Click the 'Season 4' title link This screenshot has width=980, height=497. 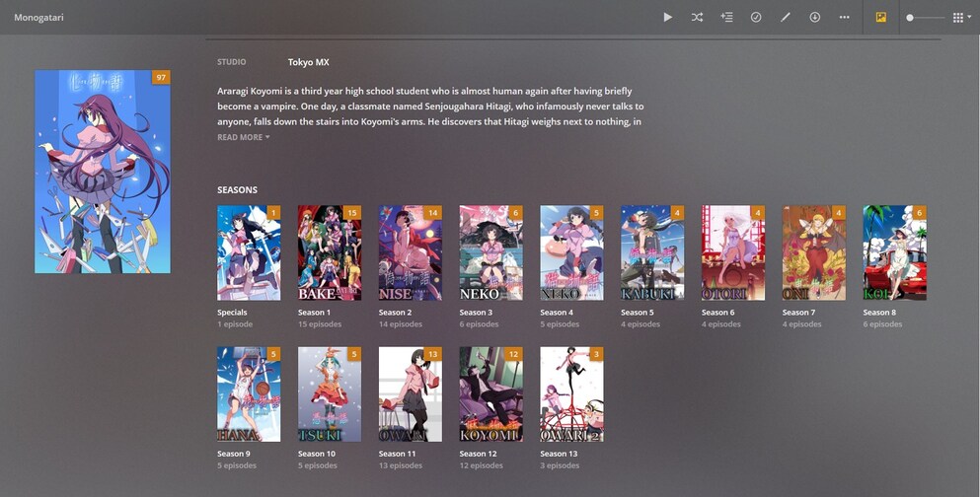(557, 313)
